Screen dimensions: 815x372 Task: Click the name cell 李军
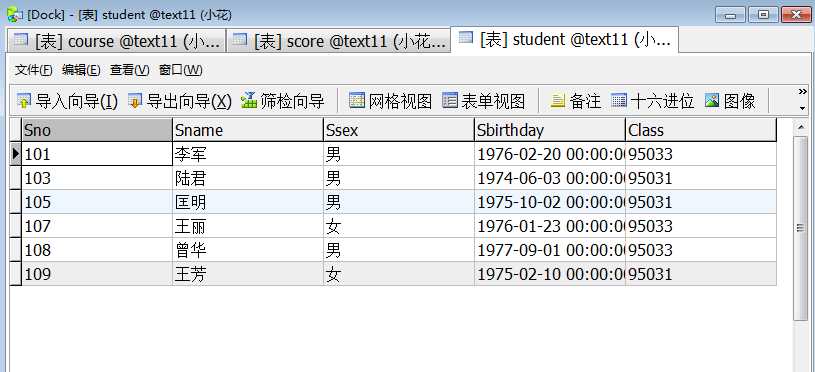pyautogui.click(x=248, y=154)
